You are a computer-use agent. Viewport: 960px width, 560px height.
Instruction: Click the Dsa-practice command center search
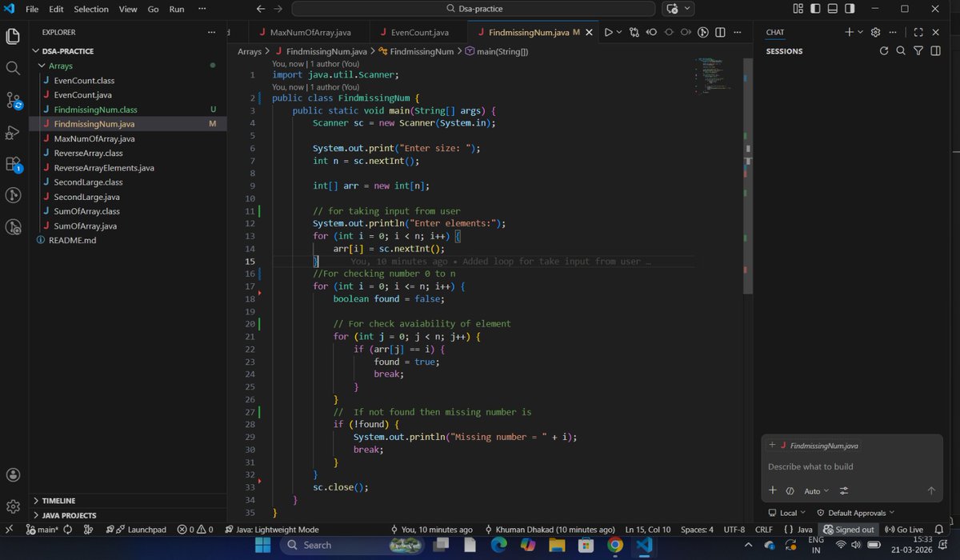click(x=474, y=9)
